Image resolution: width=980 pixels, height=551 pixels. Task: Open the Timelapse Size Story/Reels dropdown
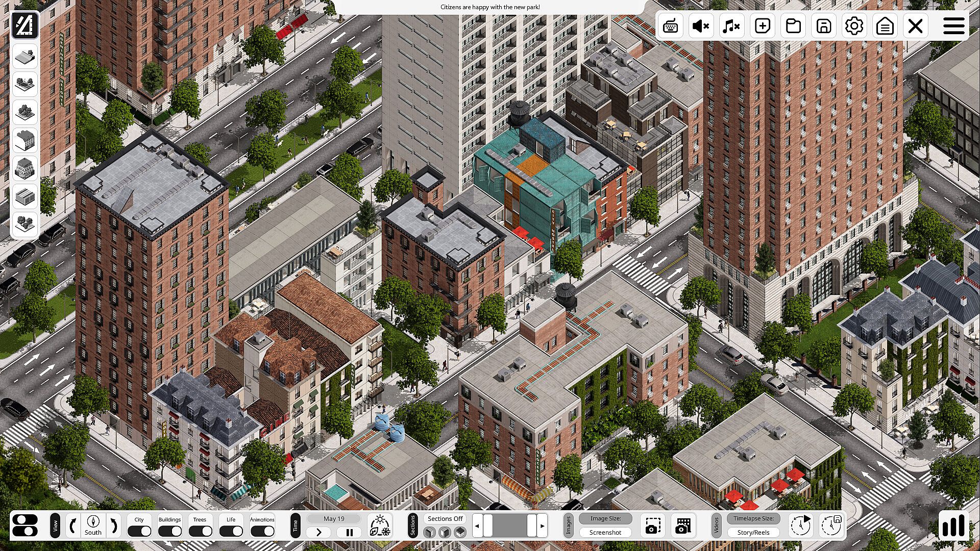(753, 532)
